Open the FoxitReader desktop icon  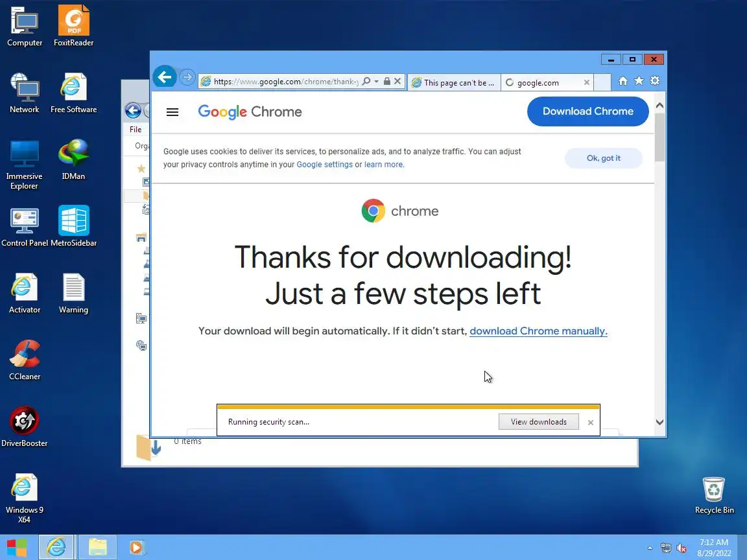point(73,26)
